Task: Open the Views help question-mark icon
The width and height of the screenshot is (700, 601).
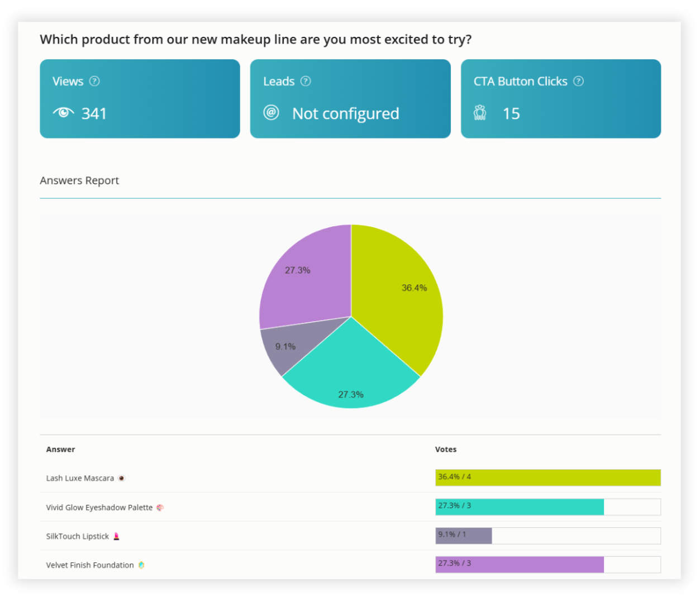Action: [95, 81]
